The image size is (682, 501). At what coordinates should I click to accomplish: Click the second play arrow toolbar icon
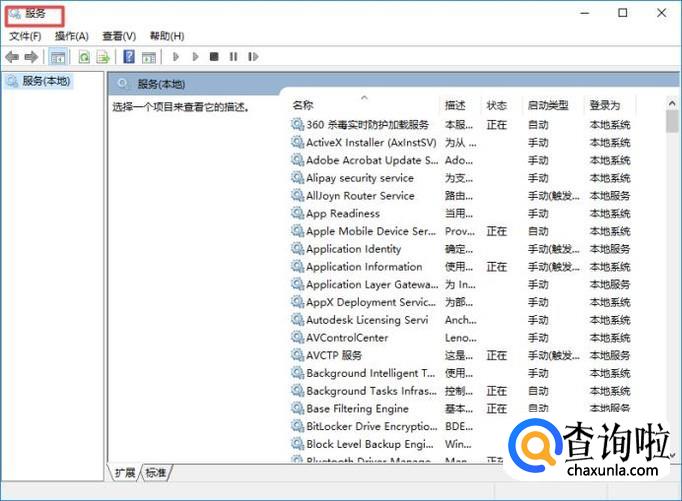(195, 57)
